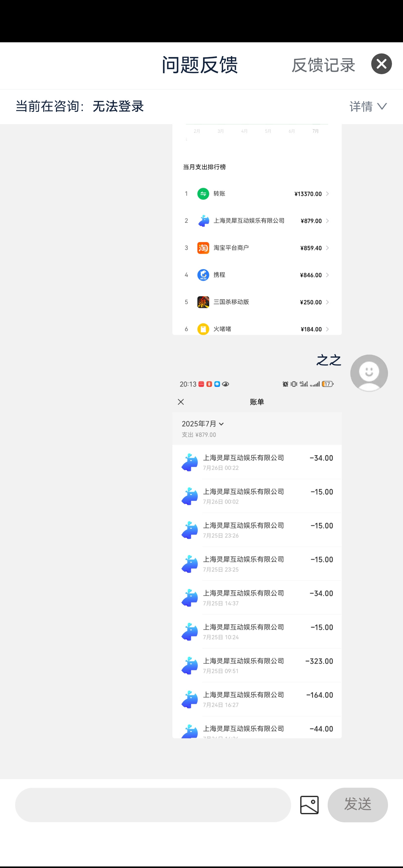Select transaction 7月25日 14:37 -34.00
This screenshot has height=868, width=403.
click(257, 597)
